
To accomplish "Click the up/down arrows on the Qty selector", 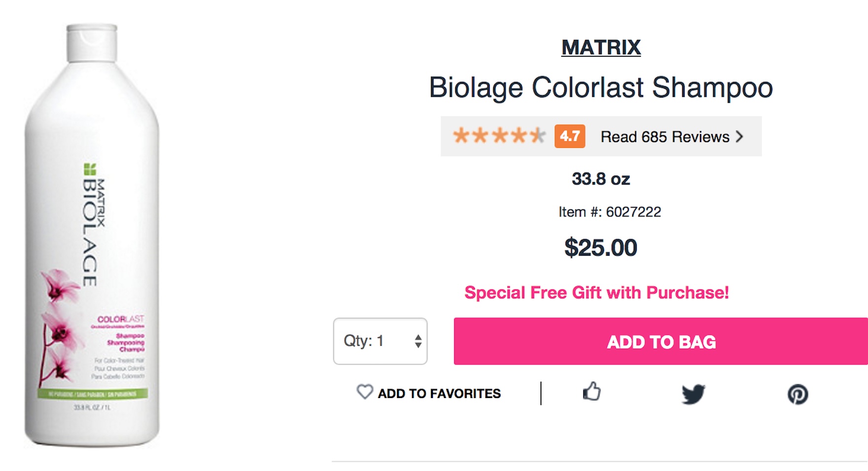I will (x=418, y=341).
